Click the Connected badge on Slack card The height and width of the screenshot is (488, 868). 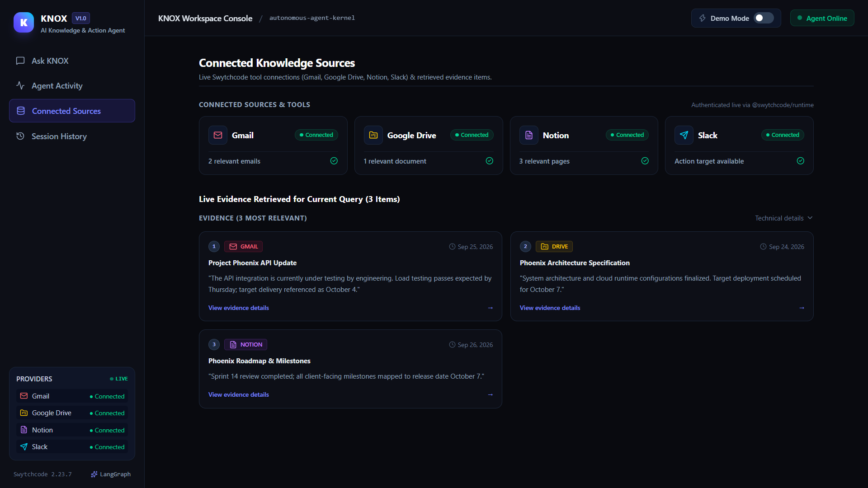(x=783, y=135)
